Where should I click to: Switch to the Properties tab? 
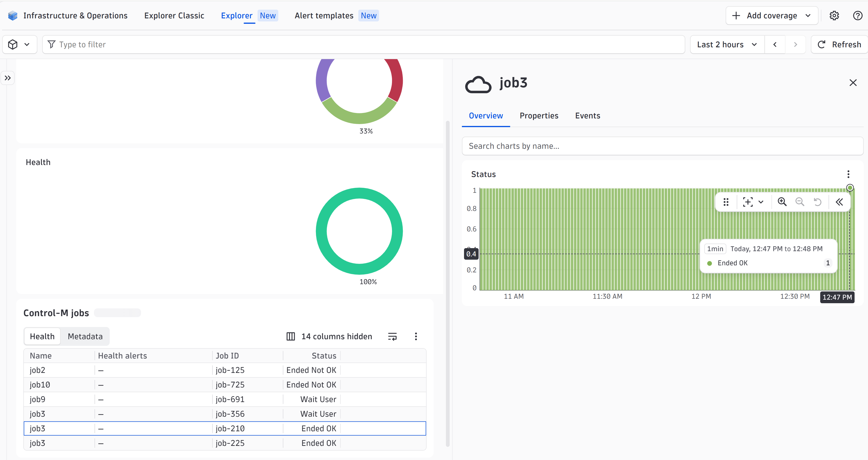[539, 116]
